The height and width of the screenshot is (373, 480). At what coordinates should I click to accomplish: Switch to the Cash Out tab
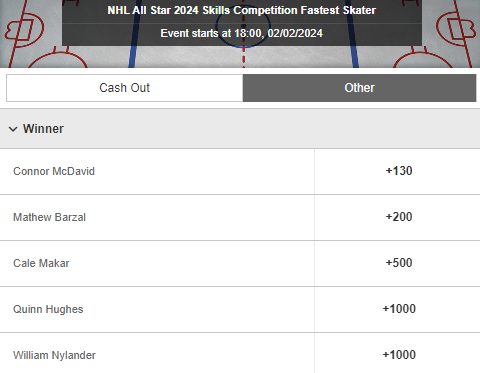coord(124,88)
